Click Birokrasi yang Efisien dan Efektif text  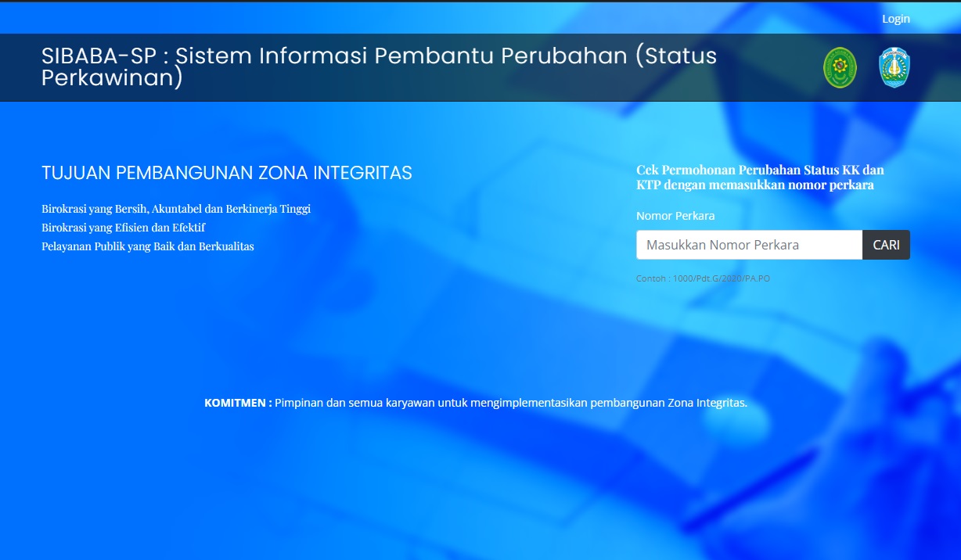point(124,228)
